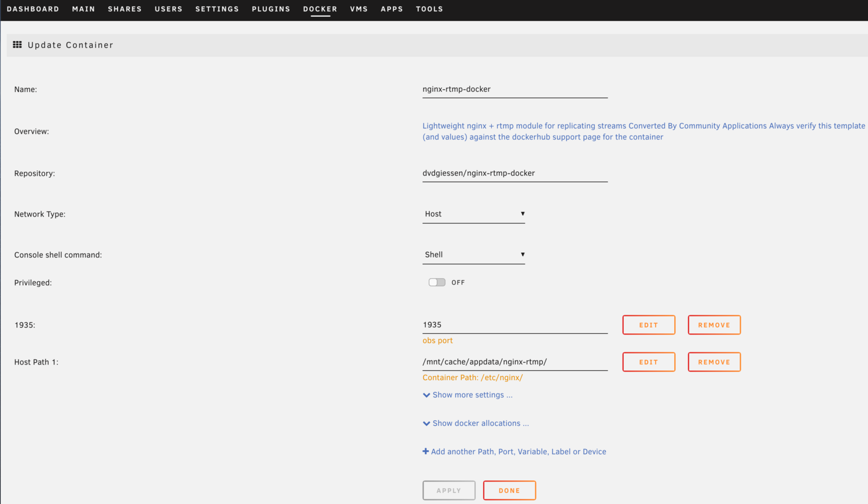Open the VMS section
This screenshot has height=504, width=868.
click(359, 9)
